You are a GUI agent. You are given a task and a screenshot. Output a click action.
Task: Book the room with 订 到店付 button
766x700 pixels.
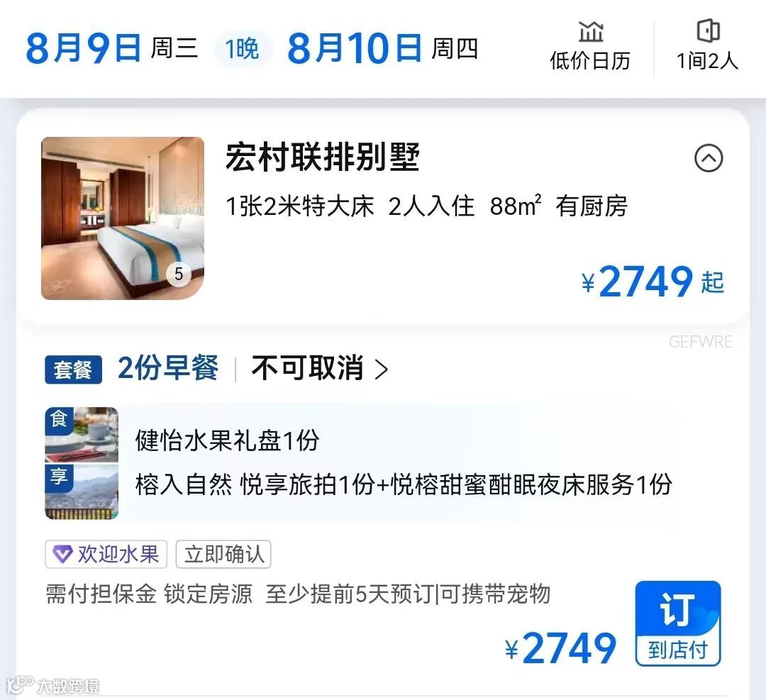point(678,623)
